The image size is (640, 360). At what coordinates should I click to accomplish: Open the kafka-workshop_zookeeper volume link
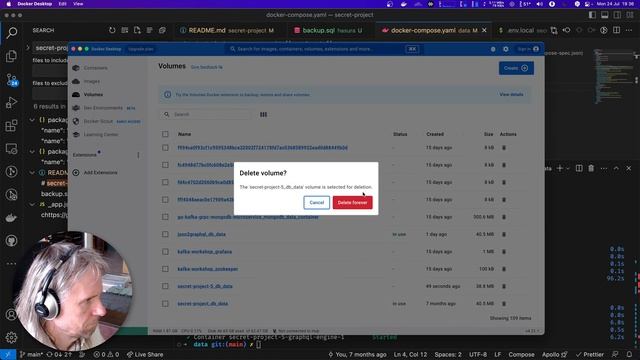207,269
